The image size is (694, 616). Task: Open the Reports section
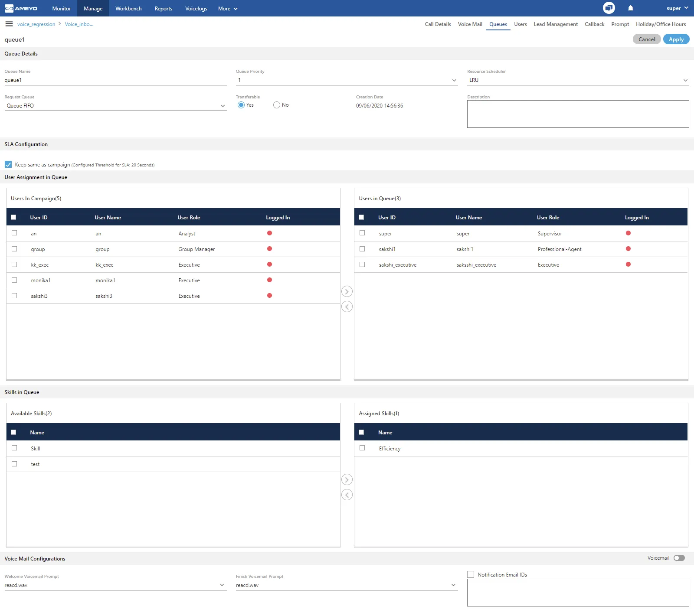[164, 8]
